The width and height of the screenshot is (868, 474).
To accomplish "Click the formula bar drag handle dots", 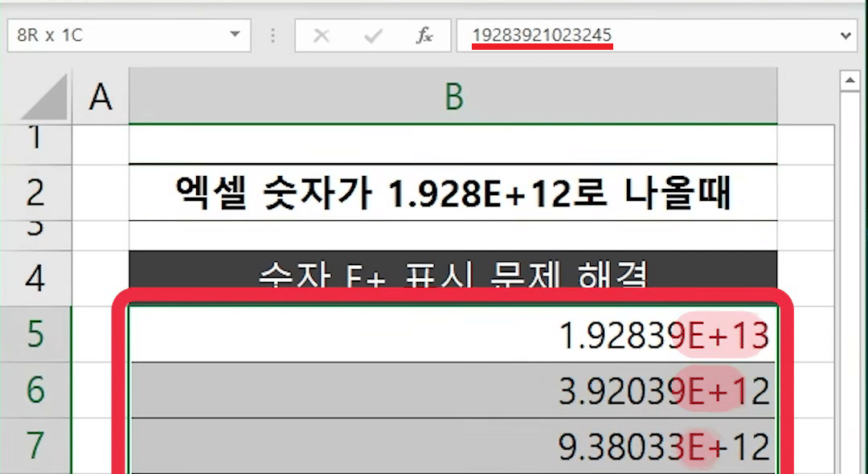I will click(273, 36).
